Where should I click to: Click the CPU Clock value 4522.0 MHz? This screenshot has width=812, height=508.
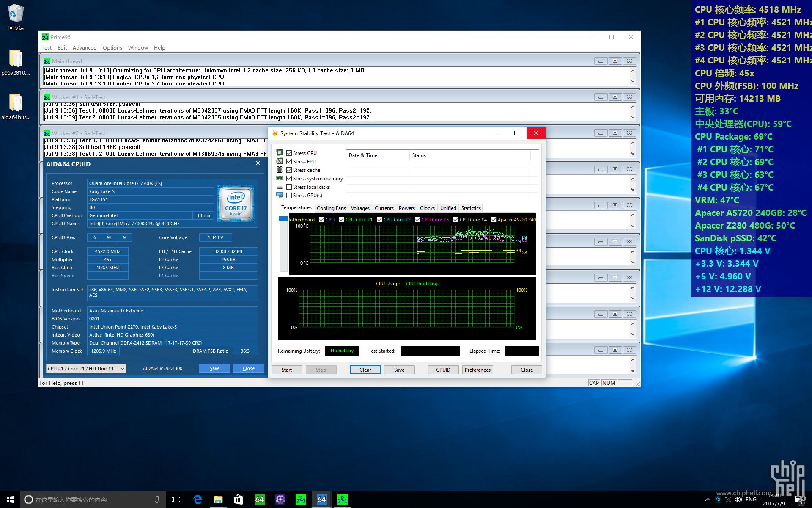pyautogui.click(x=108, y=251)
